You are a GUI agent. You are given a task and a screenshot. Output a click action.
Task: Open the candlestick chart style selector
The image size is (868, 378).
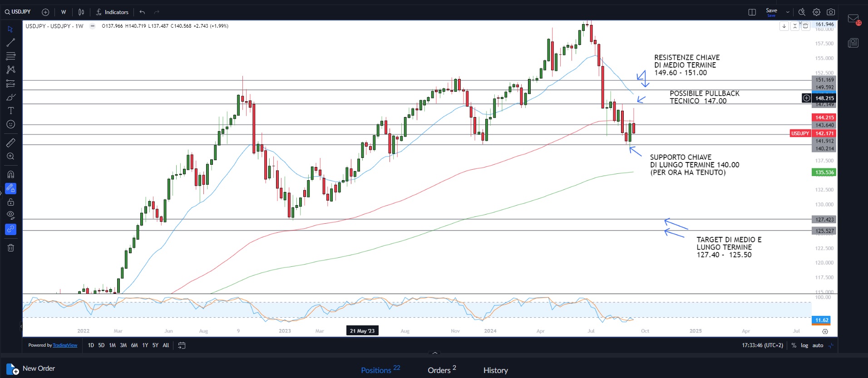pyautogui.click(x=81, y=12)
